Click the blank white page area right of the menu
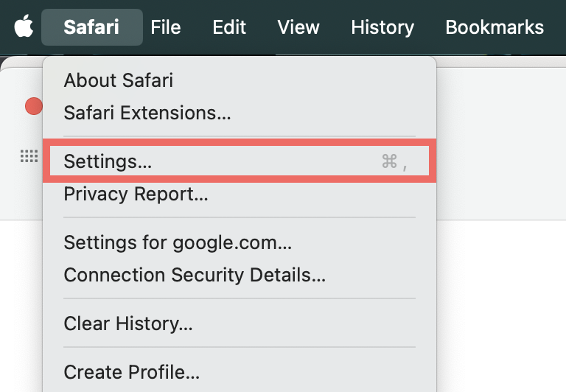 [501, 309]
